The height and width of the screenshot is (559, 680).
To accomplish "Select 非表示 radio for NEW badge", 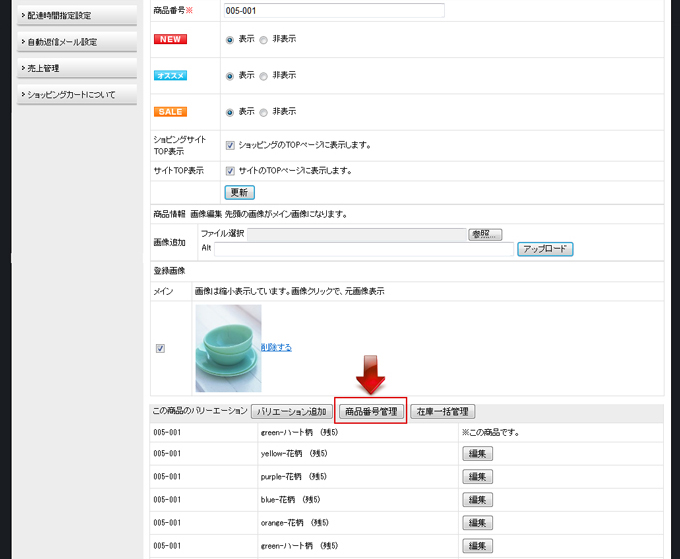I will pos(264,40).
